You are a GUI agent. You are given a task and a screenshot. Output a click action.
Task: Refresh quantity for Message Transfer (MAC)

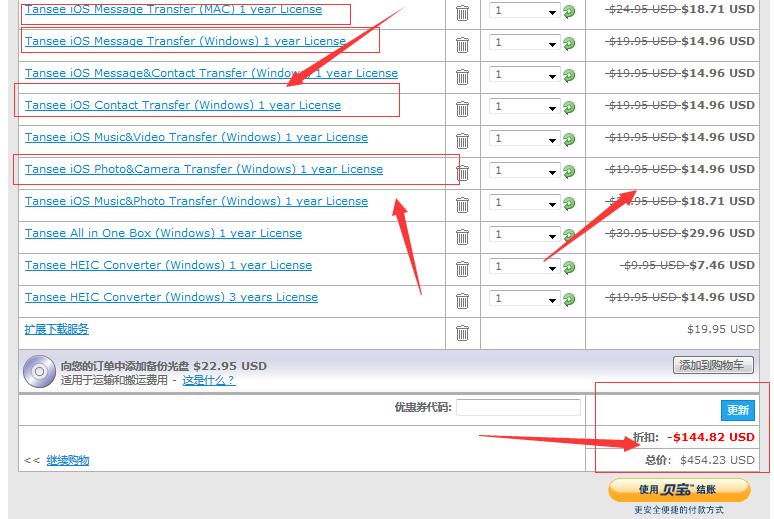pos(569,11)
